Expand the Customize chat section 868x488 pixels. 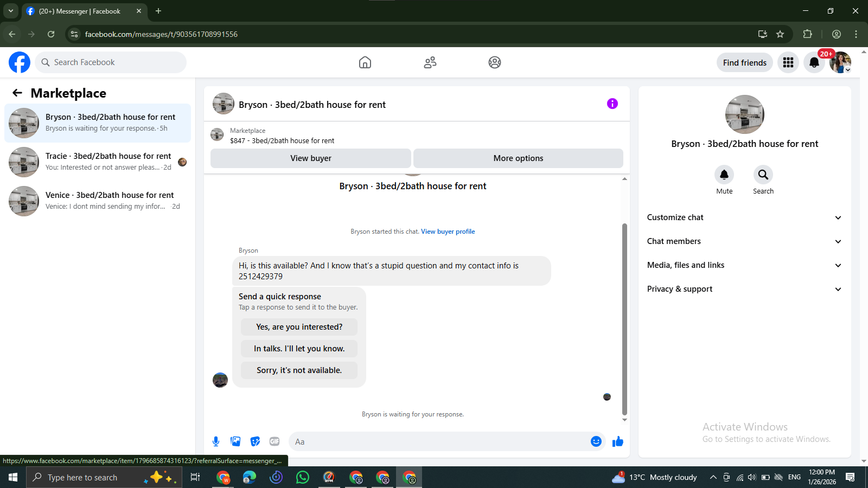(x=744, y=217)
